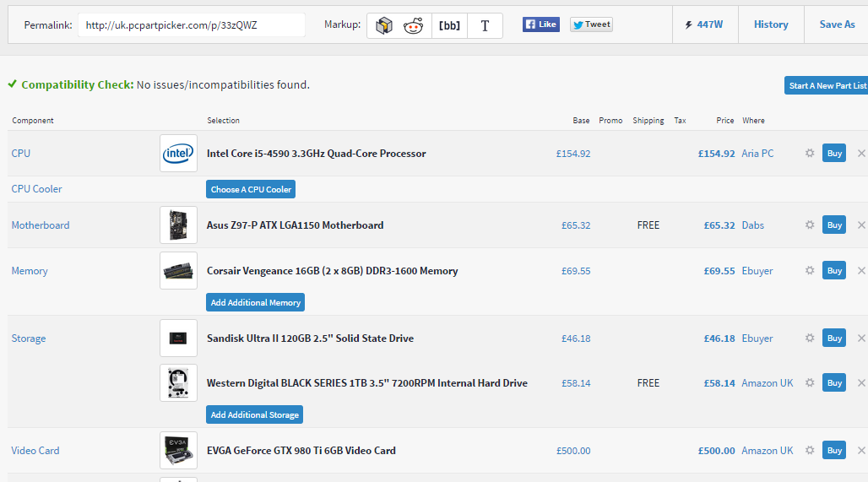
Task: Click the Intel CPU thumbnail image
Action: click(x=178, y=154)
